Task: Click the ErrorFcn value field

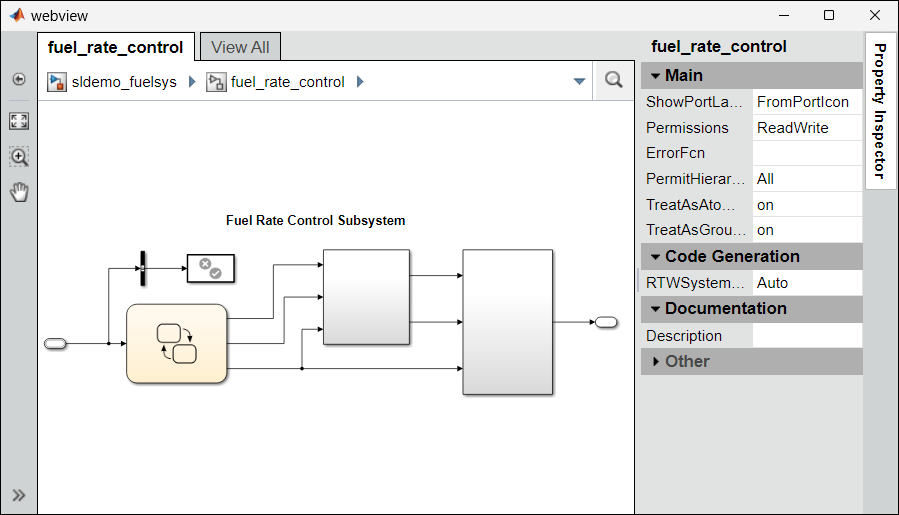Action: (806, 153)
